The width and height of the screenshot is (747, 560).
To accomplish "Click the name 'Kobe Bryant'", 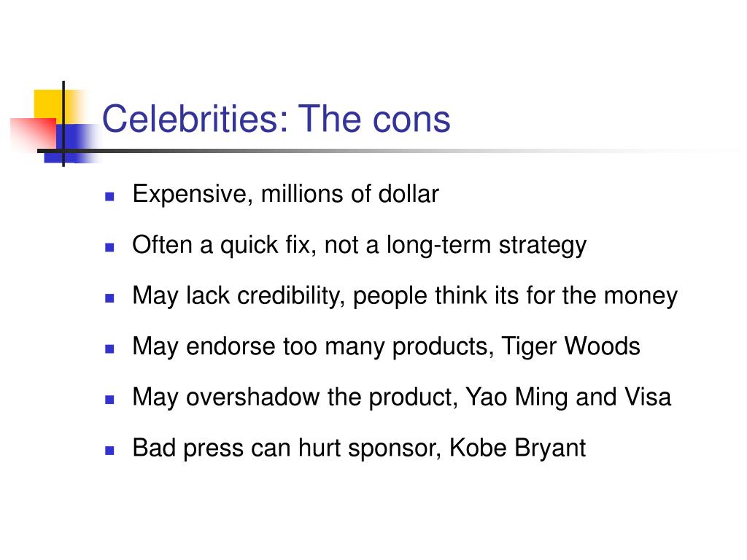I will 517,448.
